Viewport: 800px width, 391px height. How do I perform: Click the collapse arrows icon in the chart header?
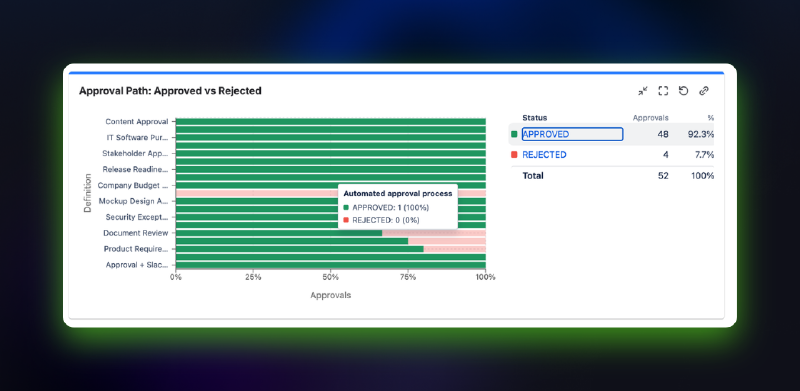click(x=643, y=91)
